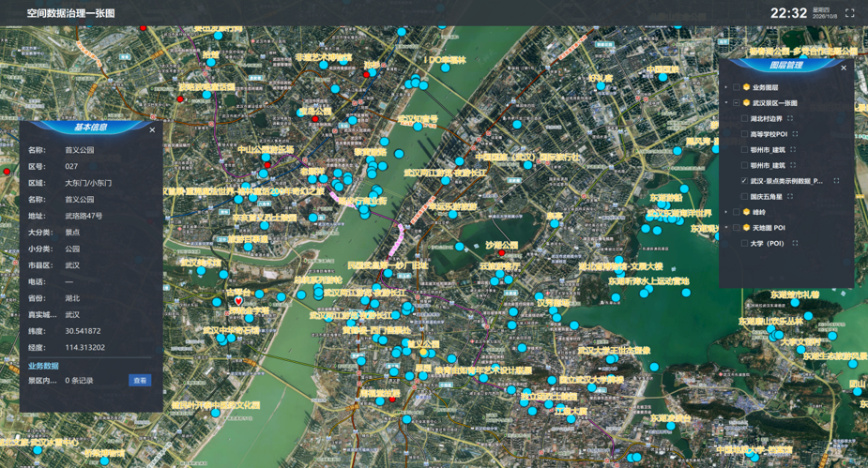The height and width of the screenshot is (468, 868).
Task: Click the address value 武珞路47号
Action: [84, 216]
